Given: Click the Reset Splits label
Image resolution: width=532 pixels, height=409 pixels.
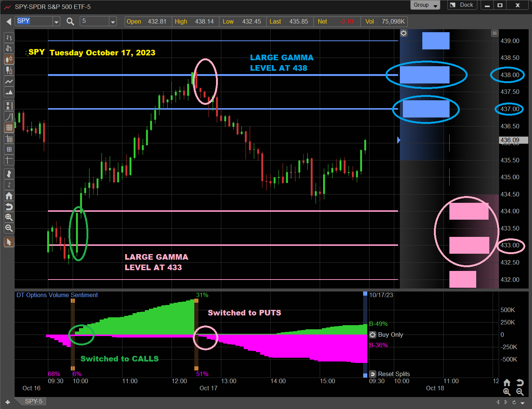Looking at the screenshot, I should point(394,374).
